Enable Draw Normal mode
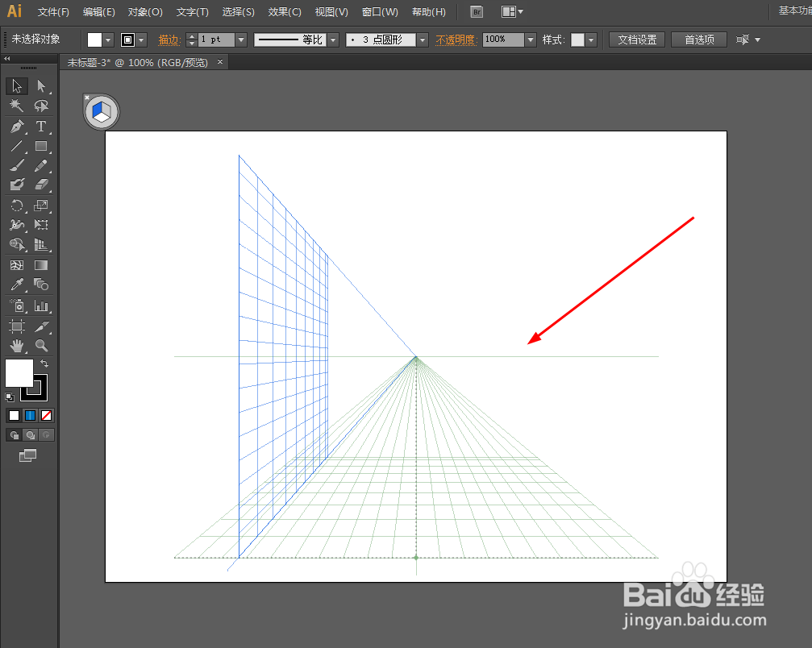 [14, 434]
